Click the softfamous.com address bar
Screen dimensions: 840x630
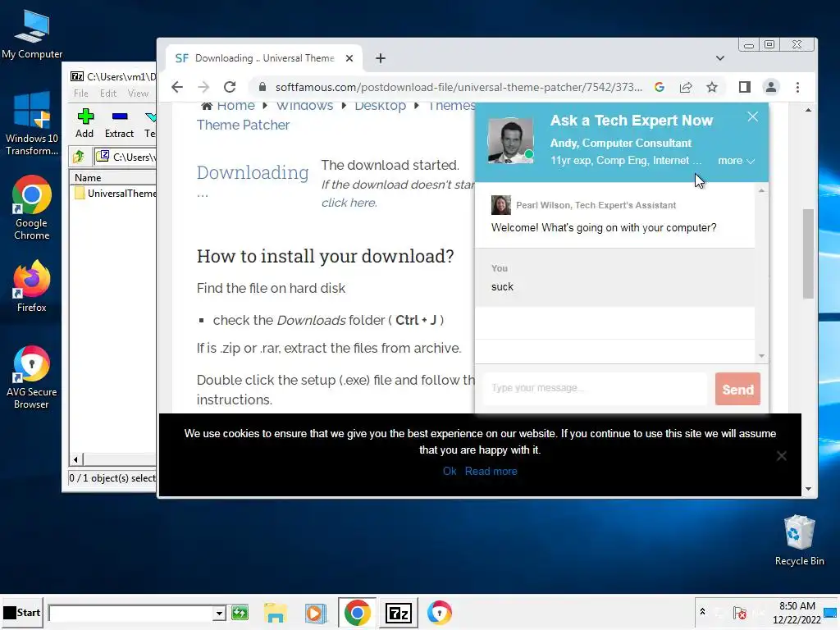(x=459, y=87)
